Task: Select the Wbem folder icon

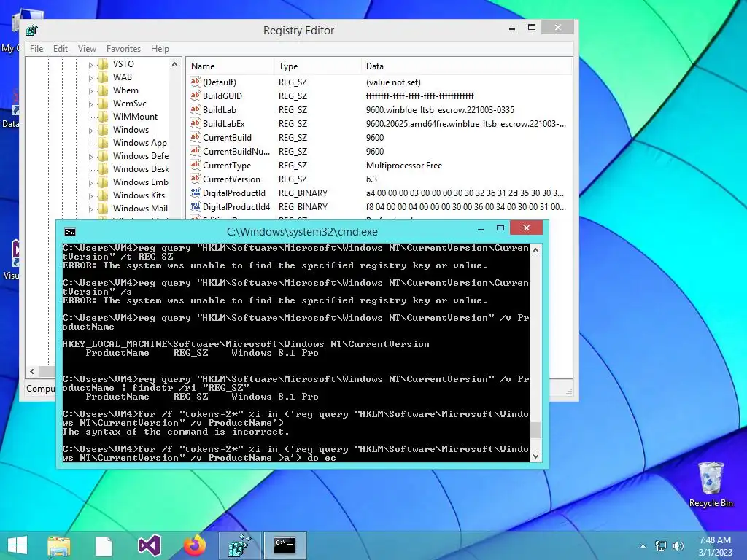Action: click(104, 90)
